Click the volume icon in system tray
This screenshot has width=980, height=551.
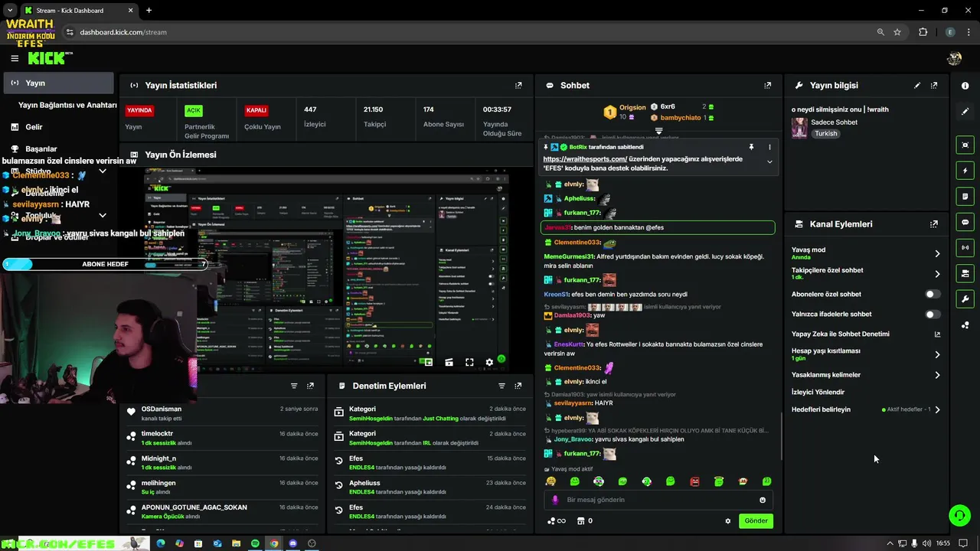coord(927,543)
